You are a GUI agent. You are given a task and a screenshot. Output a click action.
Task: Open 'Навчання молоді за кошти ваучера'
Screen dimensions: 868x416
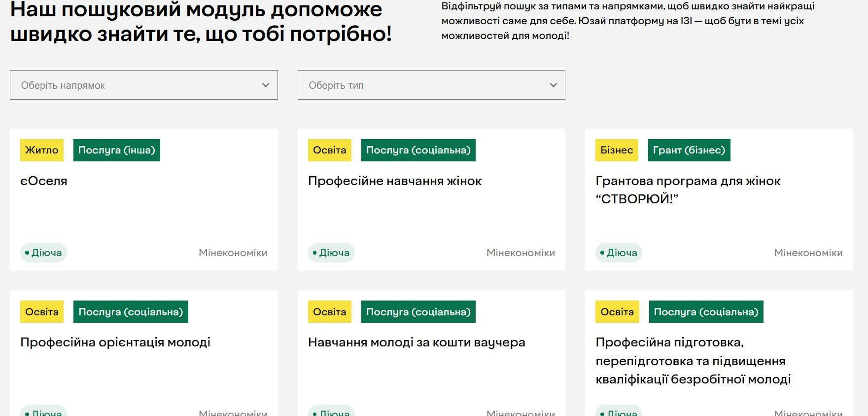coord(417,342)
